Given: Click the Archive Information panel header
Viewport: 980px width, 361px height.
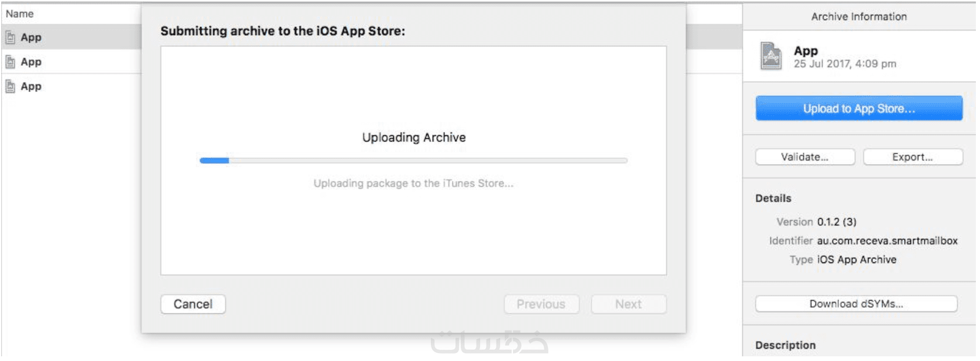Looking at the screenshot, I should (859, 17).
